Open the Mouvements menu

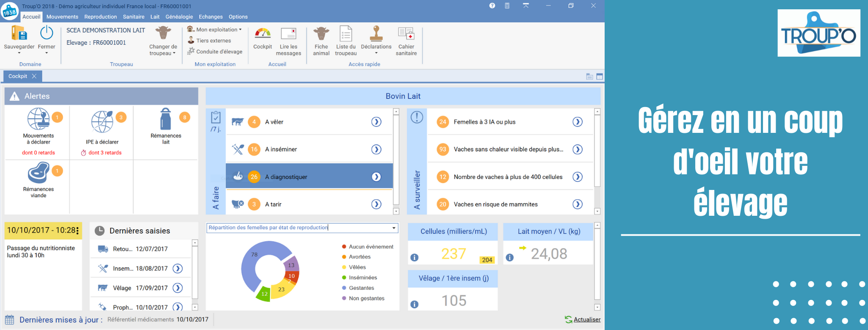point(62,17)
